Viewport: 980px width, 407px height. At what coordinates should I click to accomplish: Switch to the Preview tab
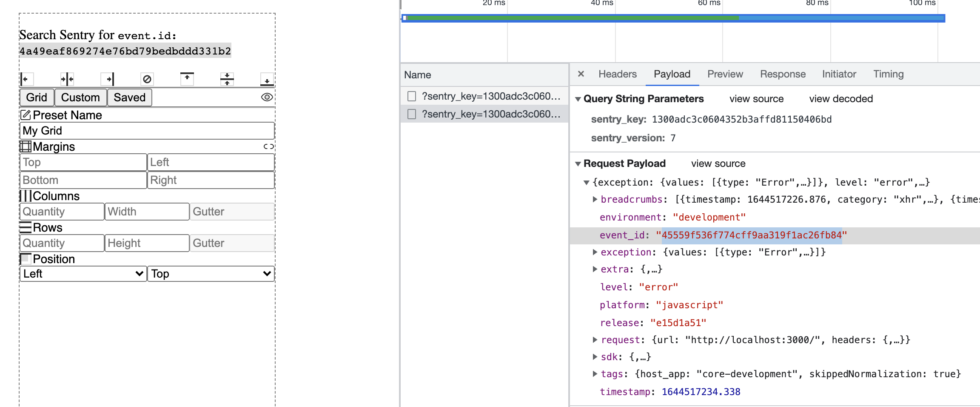725,74
